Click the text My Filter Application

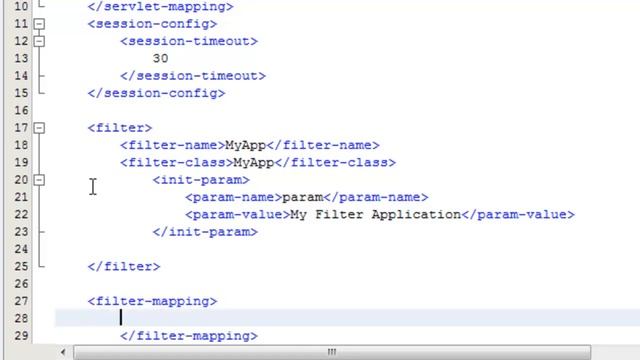pyautogui.click(x=376, y=215)
